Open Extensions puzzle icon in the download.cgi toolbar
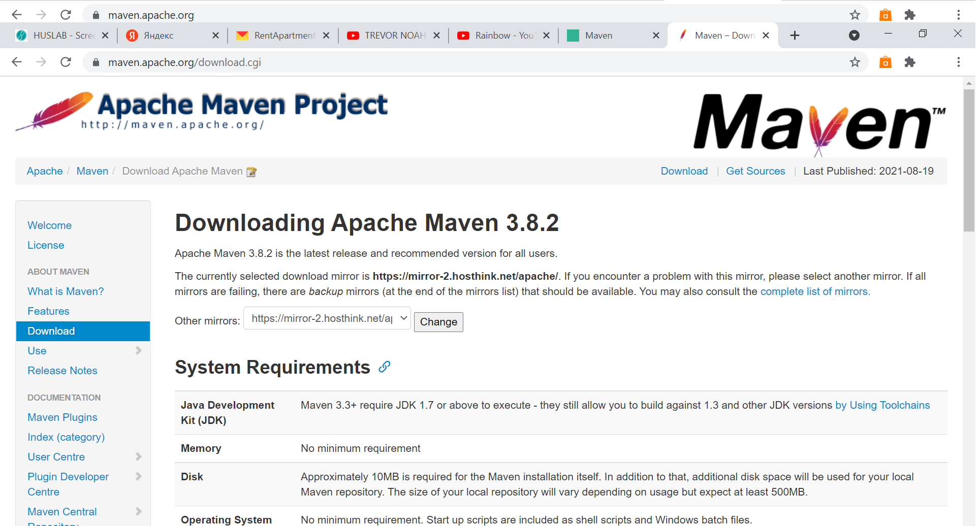The height and width of the screenshot is (526, 980). tap(910, 62)
